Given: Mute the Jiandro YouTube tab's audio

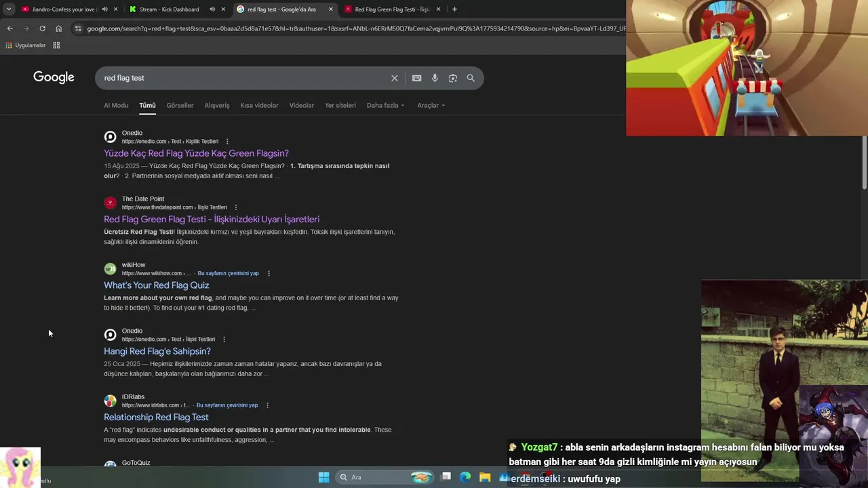Looking at the screenshot, I should pyautogui.click(x=104, y=9).
